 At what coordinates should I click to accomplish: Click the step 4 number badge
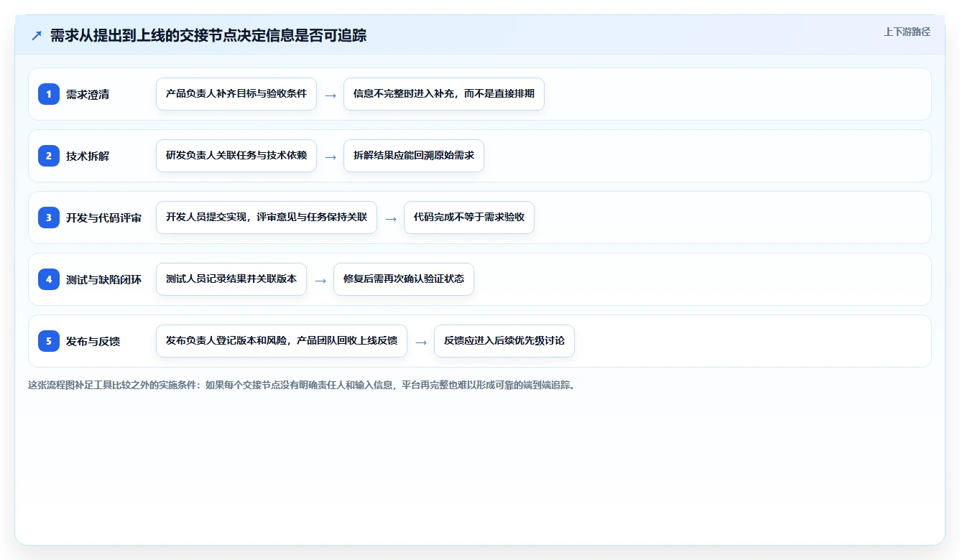pyautogui.click(x=49, y=279)
